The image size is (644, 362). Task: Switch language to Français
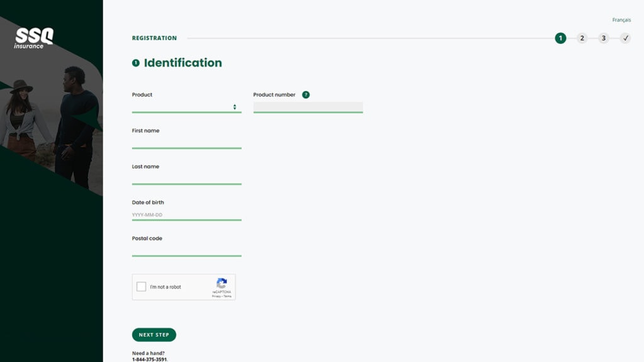pyautogui.click(x=621, y=19)
